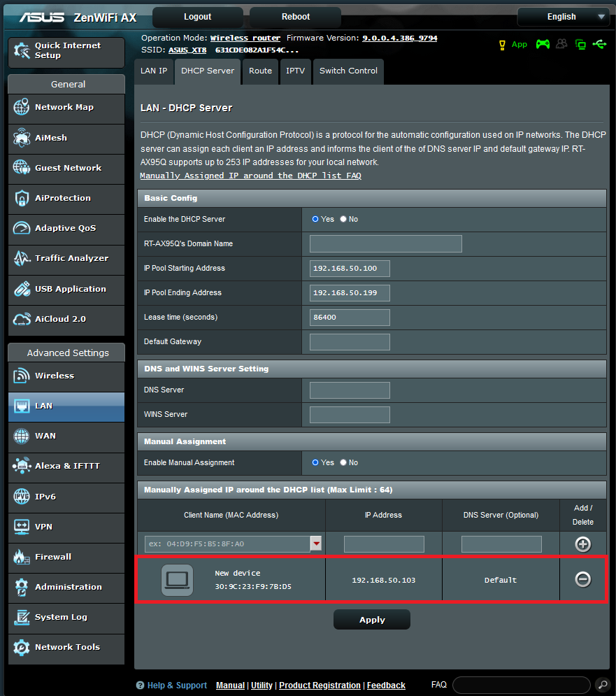Viewport: 616px width, 696px height.
Task: Select Yes for Enable the DHCP Server
Action: 315,219
